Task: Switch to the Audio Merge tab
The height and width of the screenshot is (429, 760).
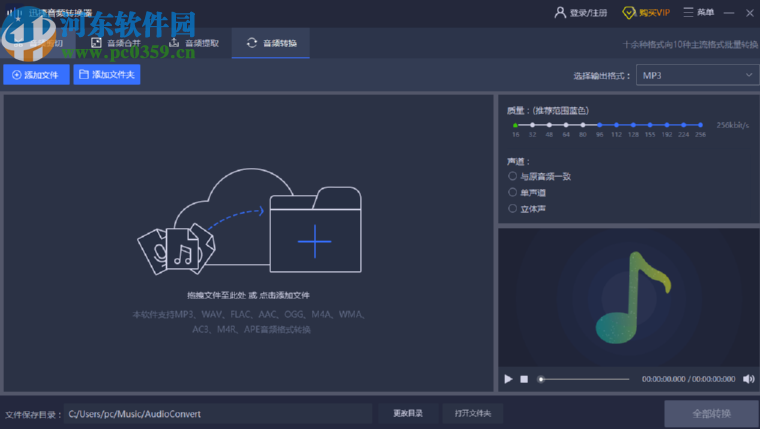Action: click(116, 43)
